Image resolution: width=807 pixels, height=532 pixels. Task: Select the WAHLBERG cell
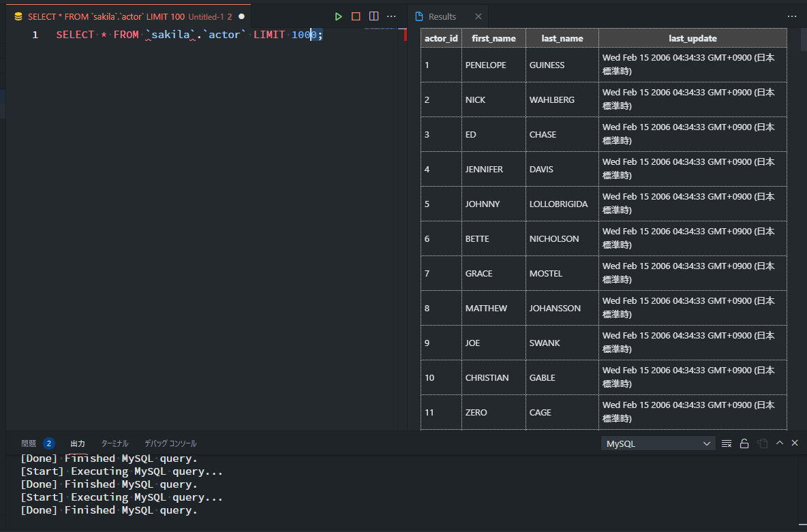562,100
